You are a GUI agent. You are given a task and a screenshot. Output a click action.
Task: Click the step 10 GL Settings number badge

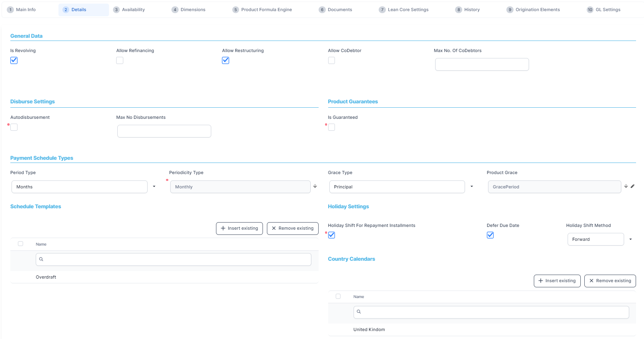[x=590, y=10]
